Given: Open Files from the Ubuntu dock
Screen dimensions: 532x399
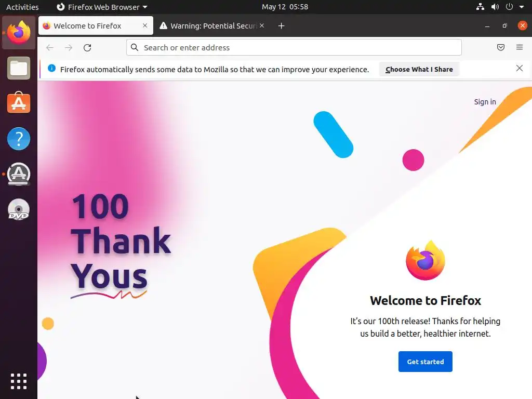Looking at the screenshot, I should coord(19,68).
